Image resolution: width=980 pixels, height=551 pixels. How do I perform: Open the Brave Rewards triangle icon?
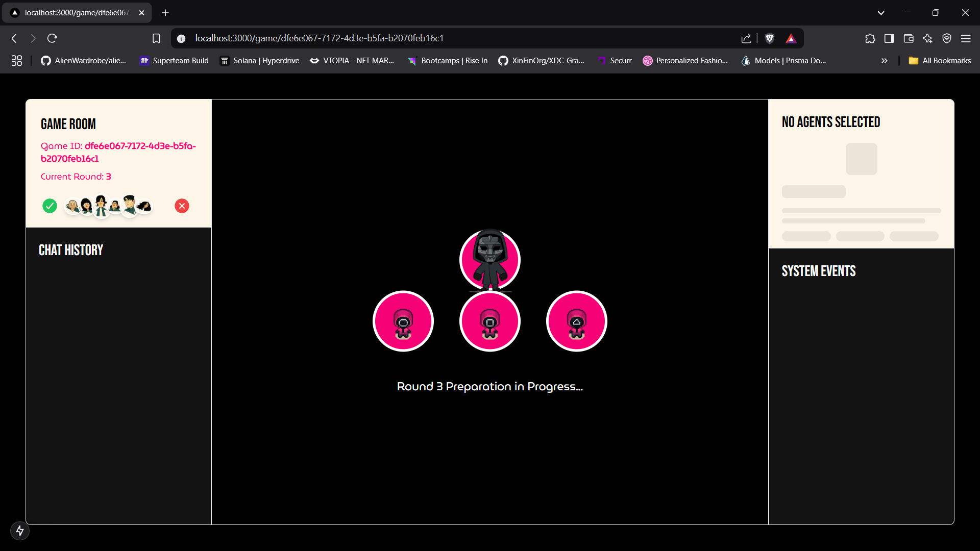(x=791, y=38)
